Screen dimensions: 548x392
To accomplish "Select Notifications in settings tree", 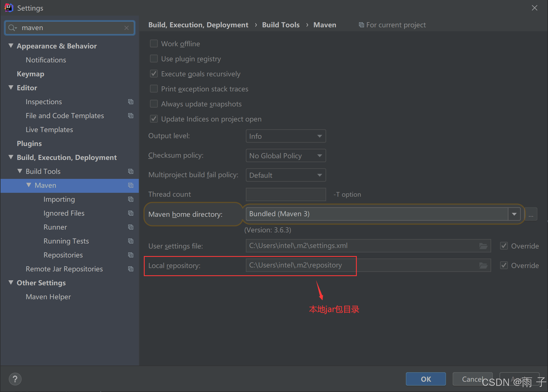I will coord(46,60).
